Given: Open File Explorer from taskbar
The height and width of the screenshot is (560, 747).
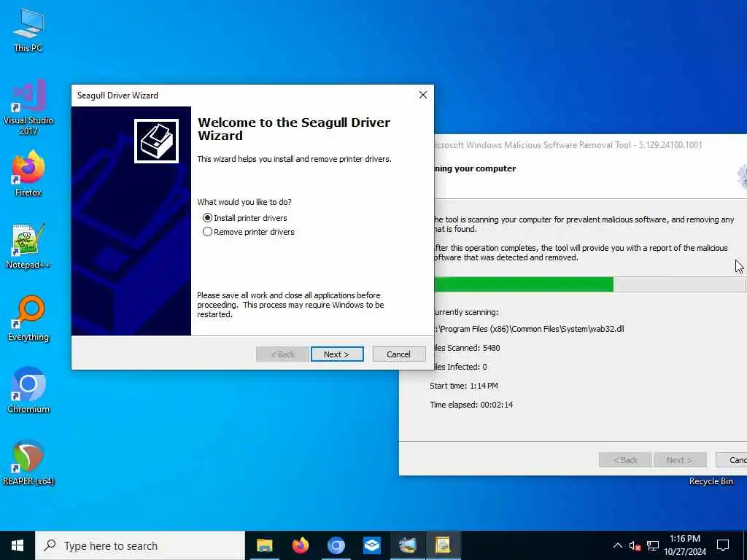Looking at the screenshot, I should (264, 545).
